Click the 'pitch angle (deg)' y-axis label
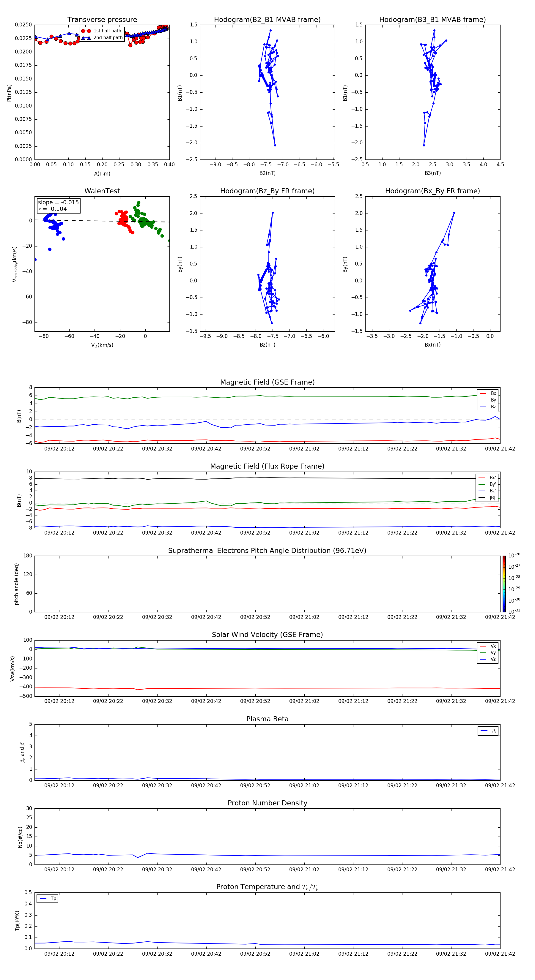The height and width of the screenshot is (980, 535). (16, 584)
